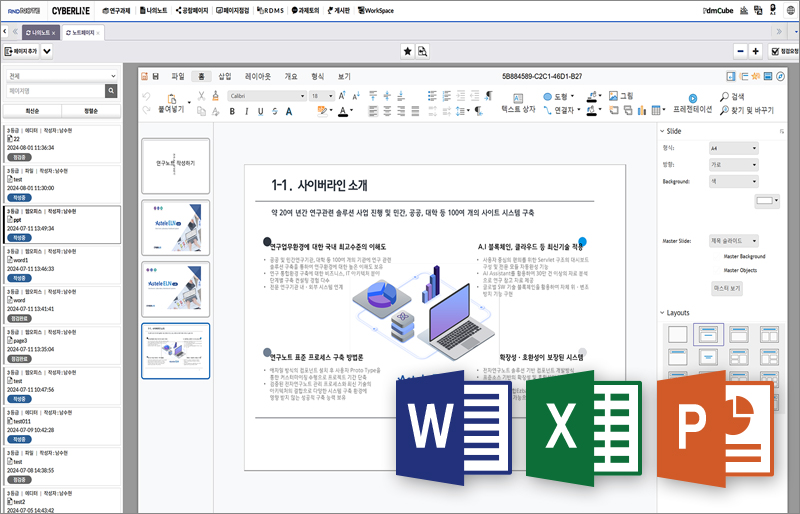Toggle the text shadow A icon
The image size is (800, 514).
coord(289,111)
